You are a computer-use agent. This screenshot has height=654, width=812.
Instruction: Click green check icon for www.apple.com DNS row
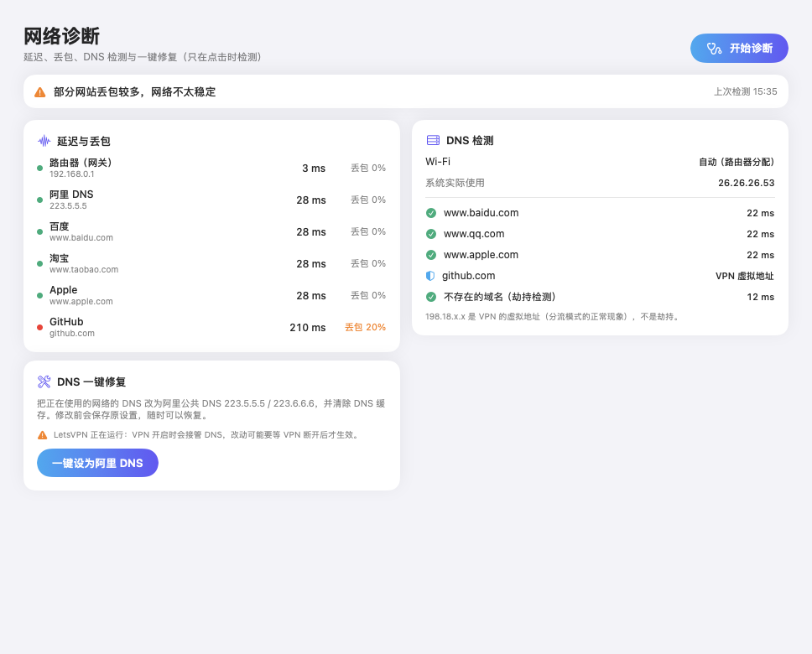431,255
